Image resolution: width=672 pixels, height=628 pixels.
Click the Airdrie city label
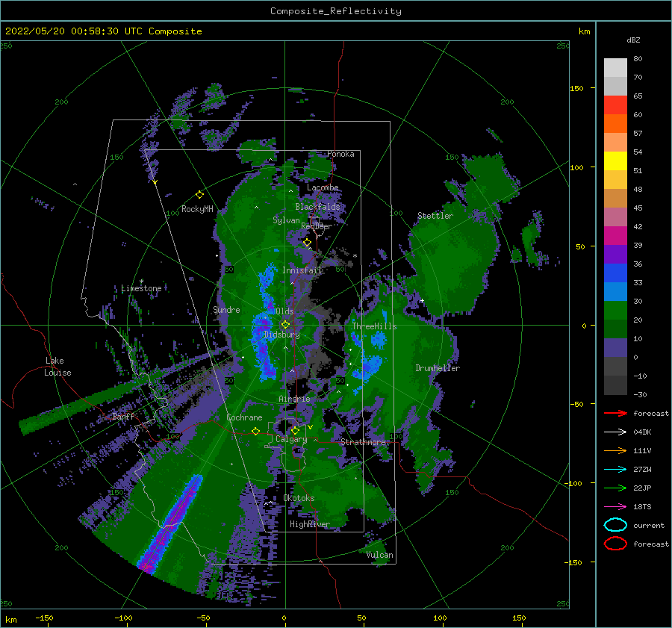(x=294, y=399)
